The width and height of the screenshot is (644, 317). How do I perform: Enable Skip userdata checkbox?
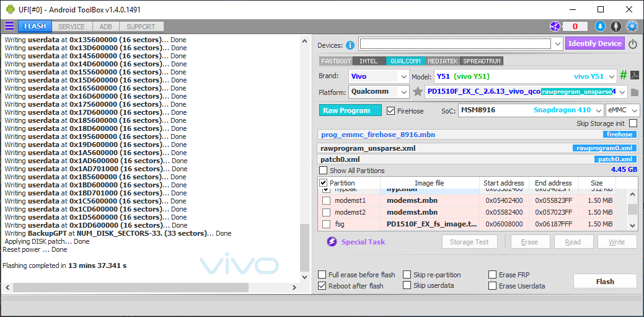[x=407, y=285]
